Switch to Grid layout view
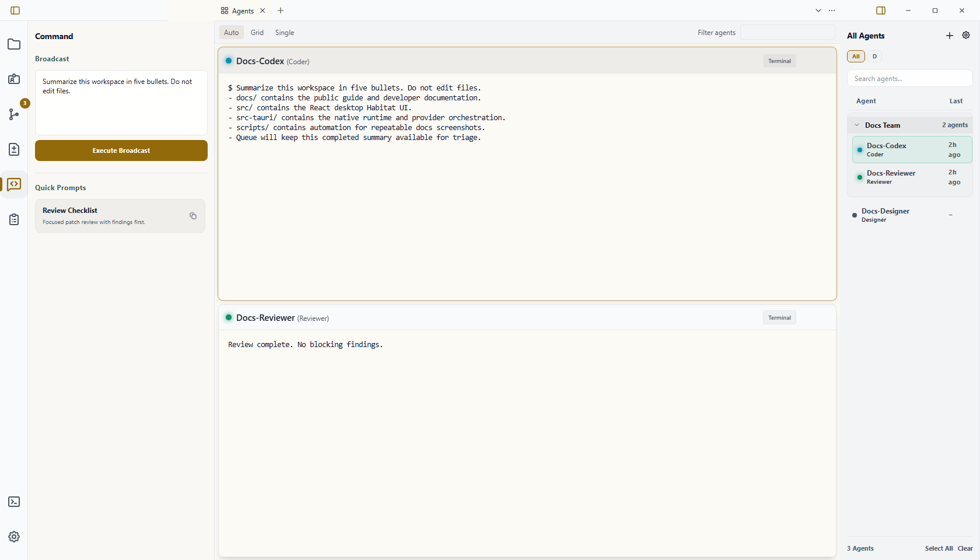 (257, 33)
